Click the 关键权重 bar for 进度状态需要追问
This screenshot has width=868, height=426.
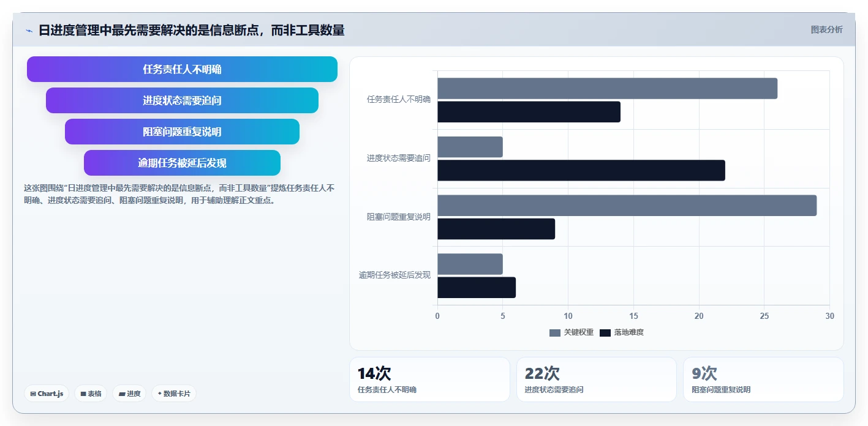pyautogui.click(x=470, y=147)
